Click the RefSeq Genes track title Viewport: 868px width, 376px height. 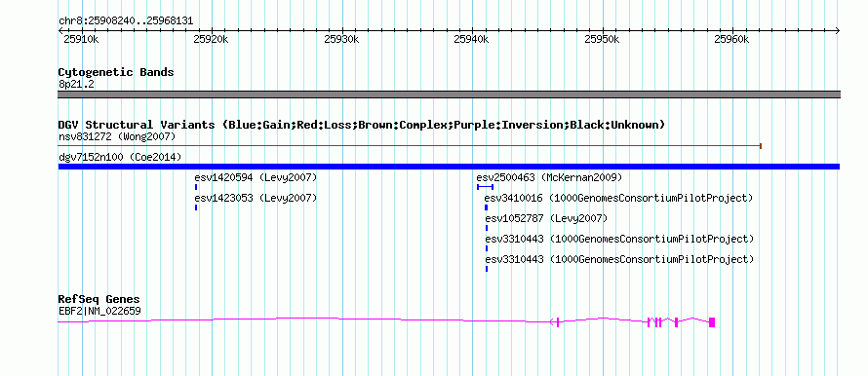[99, 300]
